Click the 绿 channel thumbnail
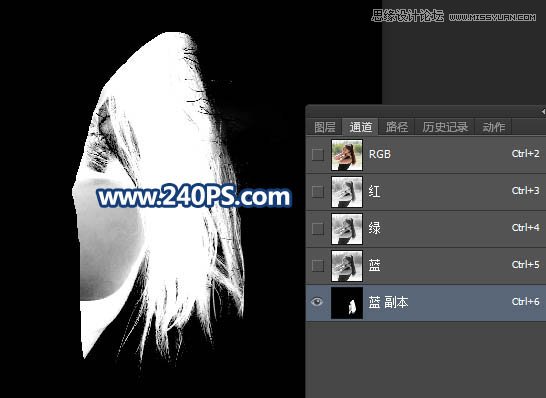The image size is (546, 398). [x=347, y=229]
